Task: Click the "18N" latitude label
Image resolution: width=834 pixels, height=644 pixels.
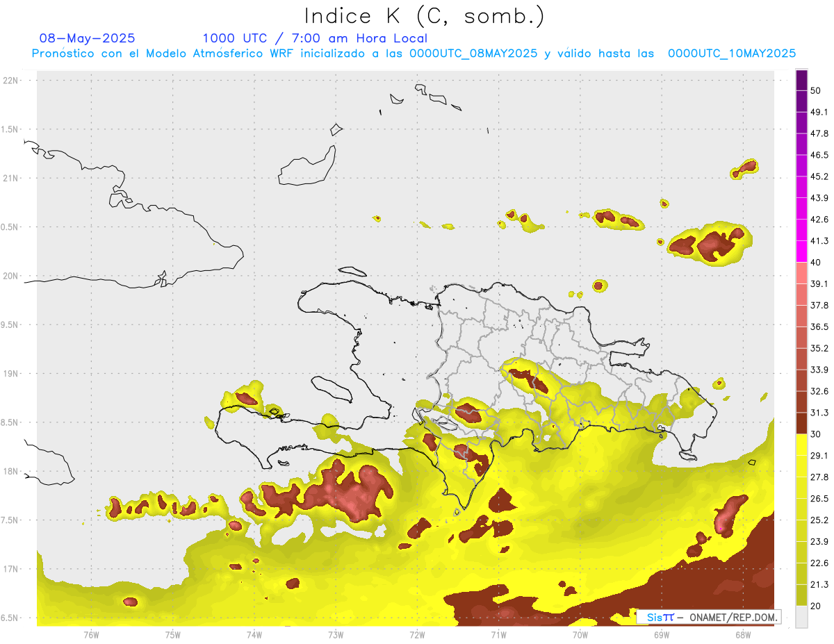Action: (x=12, y=472)
